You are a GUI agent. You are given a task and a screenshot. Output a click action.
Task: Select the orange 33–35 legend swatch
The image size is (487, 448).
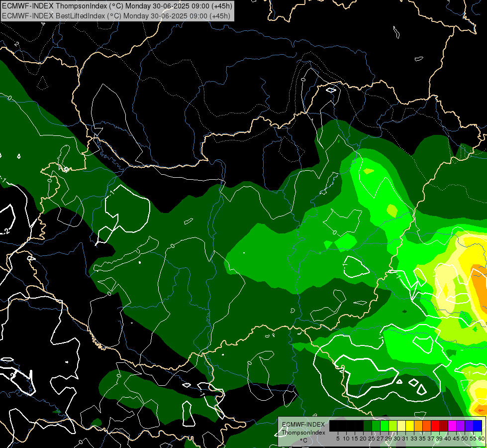tap(418, 426)
